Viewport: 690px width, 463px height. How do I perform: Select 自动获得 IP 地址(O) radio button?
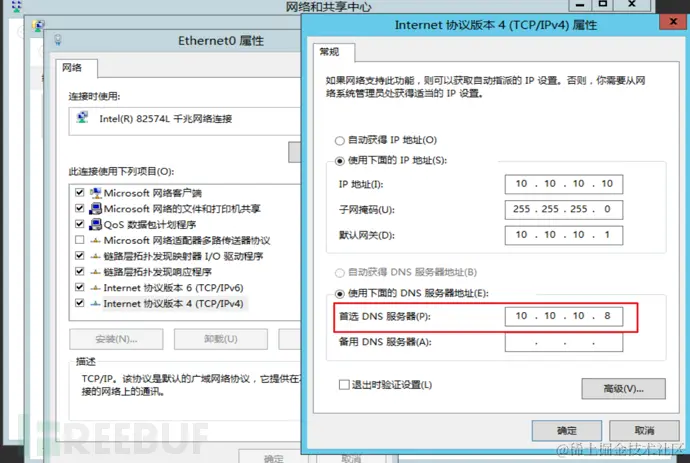pyautogui.click(x=339, y=140)
